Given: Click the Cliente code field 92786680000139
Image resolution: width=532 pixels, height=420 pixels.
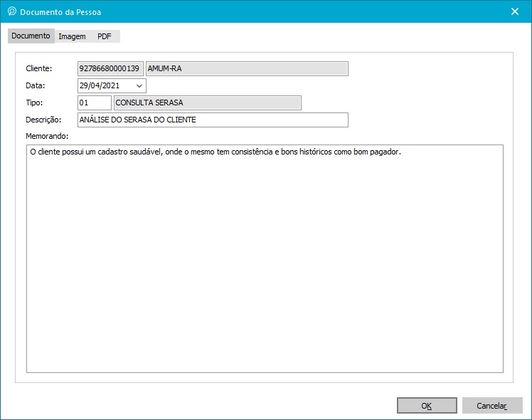Looking at the screenshot, I should point(110,68).
